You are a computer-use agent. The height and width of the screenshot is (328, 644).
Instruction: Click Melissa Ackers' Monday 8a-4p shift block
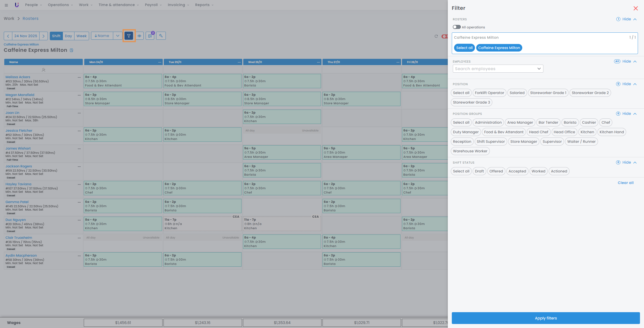coord(123,81)
